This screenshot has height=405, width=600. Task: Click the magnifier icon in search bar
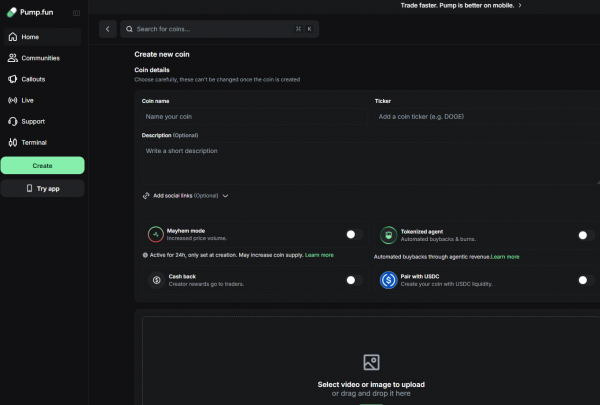(x=129, y=29)
